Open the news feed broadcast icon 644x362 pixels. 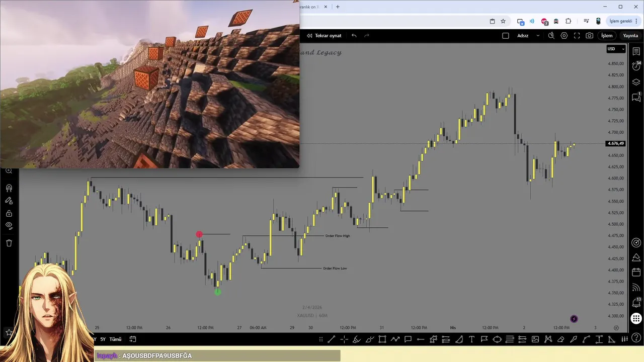coord(636,288)
